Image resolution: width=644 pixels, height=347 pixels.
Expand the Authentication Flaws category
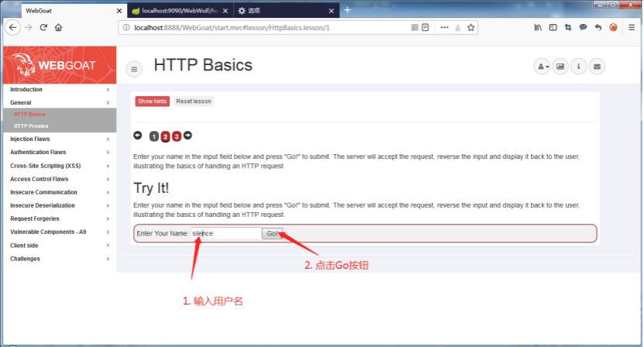tap(60, 152)
